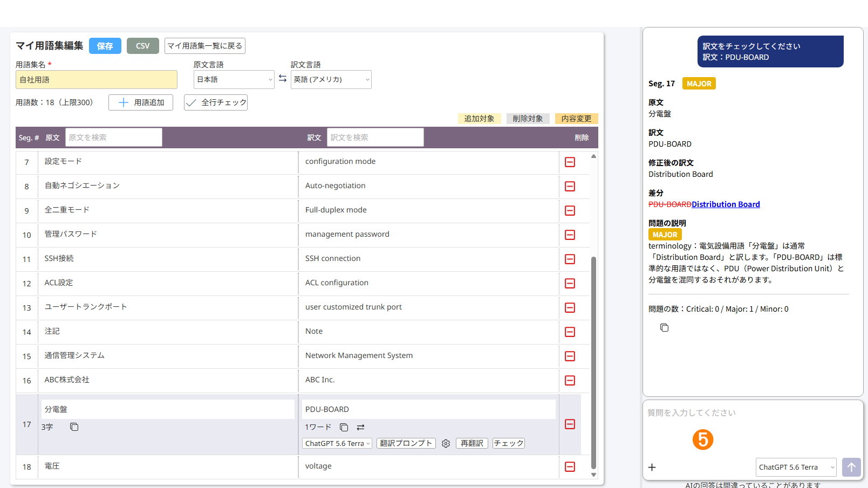Screen dimensions: 868x488
Task: Delete the Auto-negotiation term row
Action: pos(570,186)
